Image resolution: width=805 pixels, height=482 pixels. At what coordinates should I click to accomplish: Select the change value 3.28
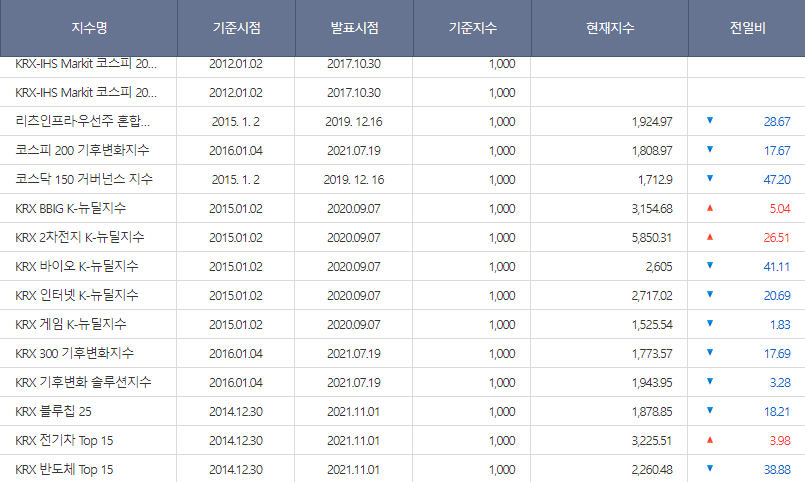click(780, 383)
